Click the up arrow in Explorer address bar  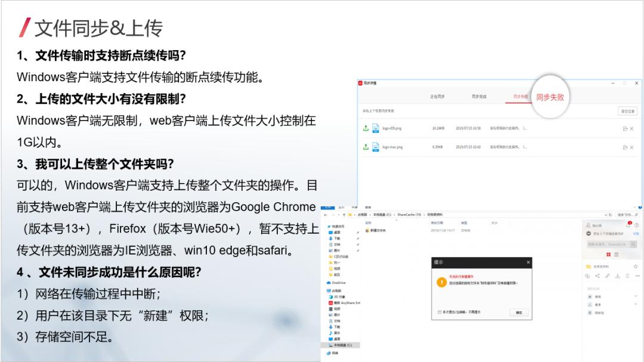click(344, 215)
